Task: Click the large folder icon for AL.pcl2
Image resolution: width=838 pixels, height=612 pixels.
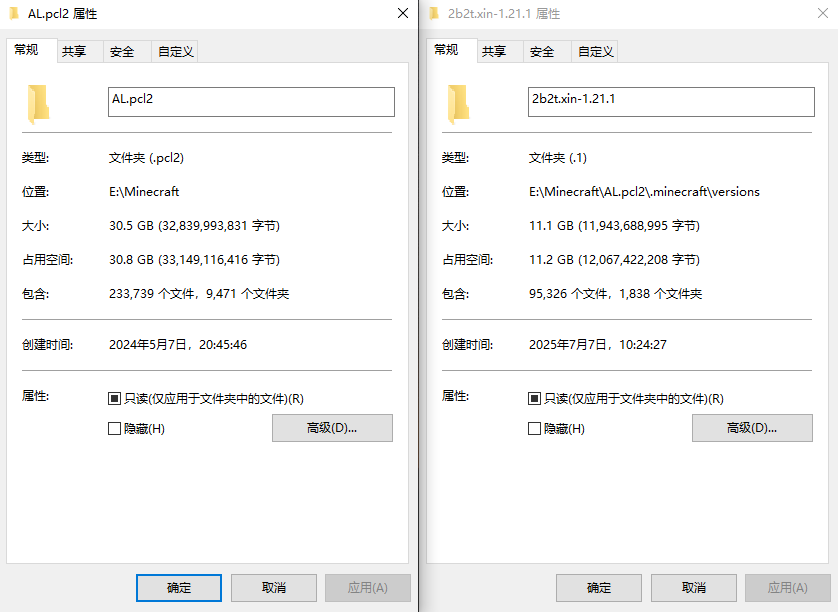Action: (x=39, y=103)
